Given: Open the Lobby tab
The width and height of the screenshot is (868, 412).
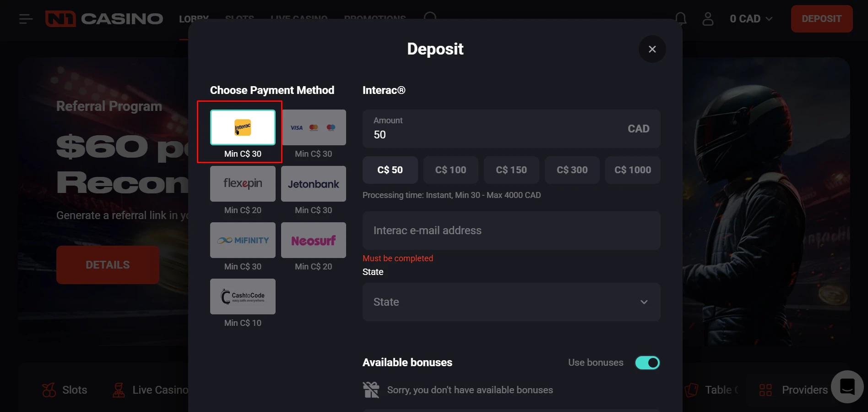Looking at the screenshot, I should click(x=194, y=19).
